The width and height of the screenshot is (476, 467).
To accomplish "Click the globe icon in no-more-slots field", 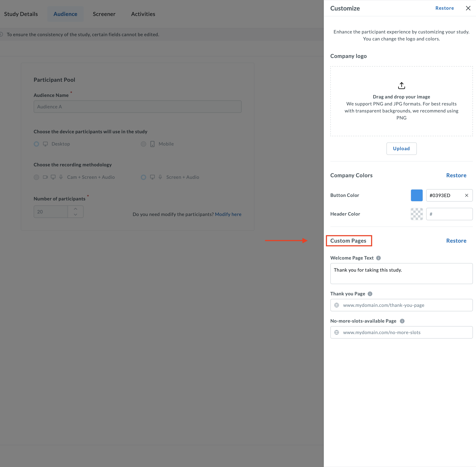I will point(337,332).
